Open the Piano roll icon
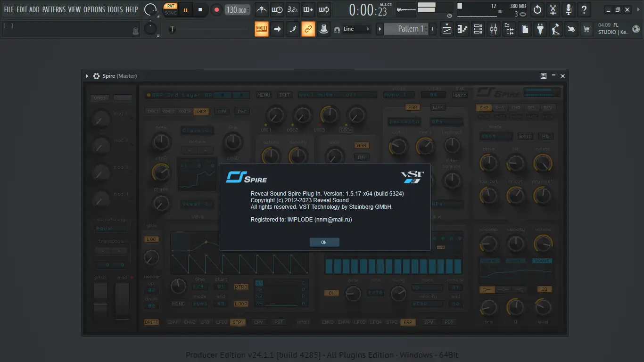This screenshot has width=644, height=362. pyautogui.click(x=462, y=29)
